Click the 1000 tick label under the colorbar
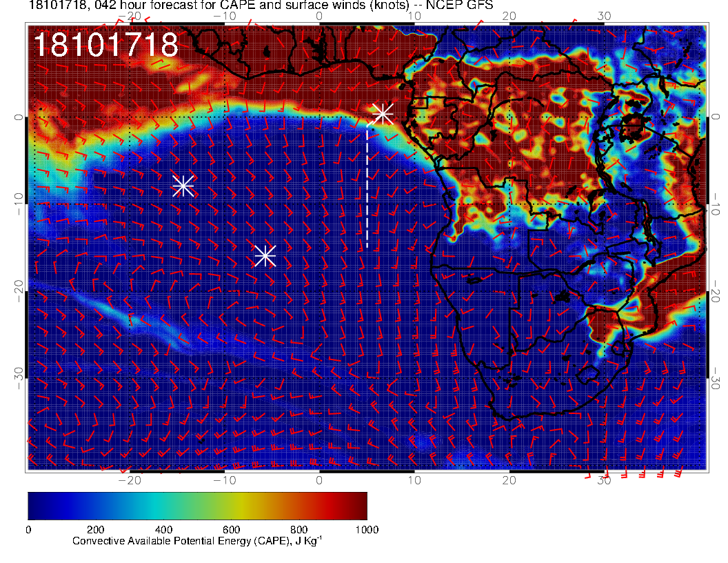This screenshot has height=563, width=728. 367,530
